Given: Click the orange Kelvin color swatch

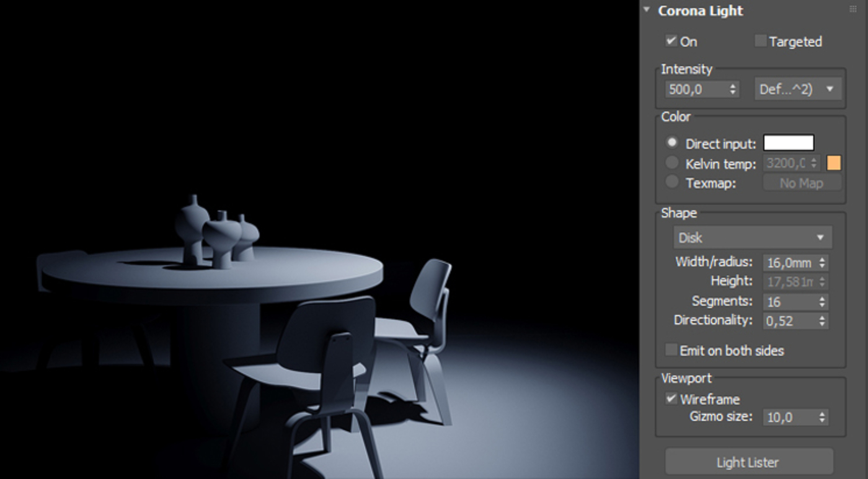Looking at the screenshot, I should [x=834, y=163].
